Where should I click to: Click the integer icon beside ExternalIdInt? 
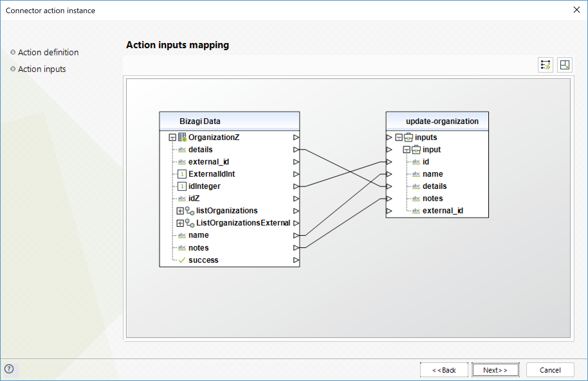click(182, 174)
